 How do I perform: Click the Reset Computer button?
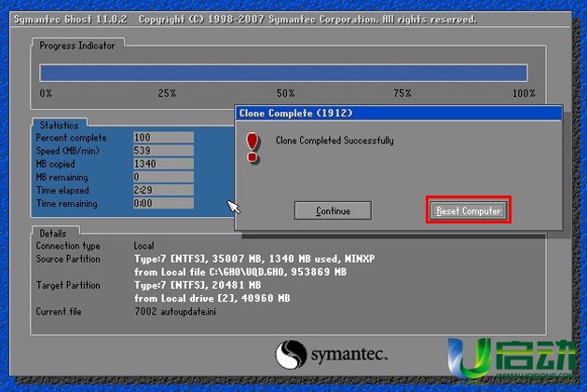470,210
